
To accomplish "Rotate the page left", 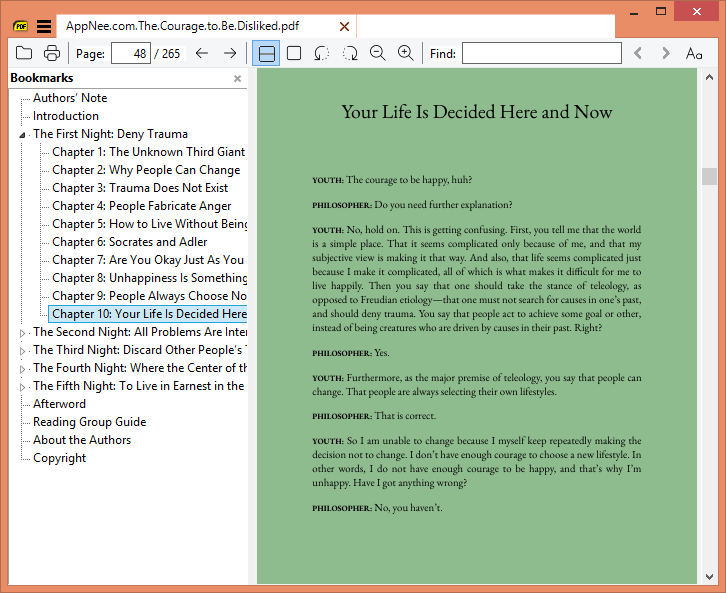I will pyautogui.click(x=322, y=53).
